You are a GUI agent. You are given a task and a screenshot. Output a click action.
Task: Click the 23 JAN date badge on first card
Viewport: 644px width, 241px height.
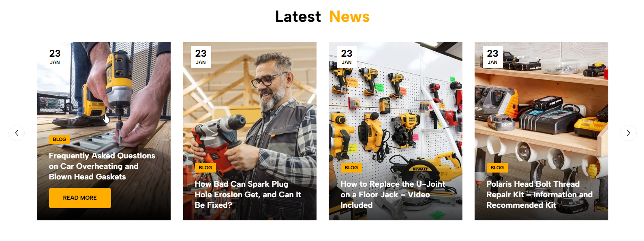55,57
